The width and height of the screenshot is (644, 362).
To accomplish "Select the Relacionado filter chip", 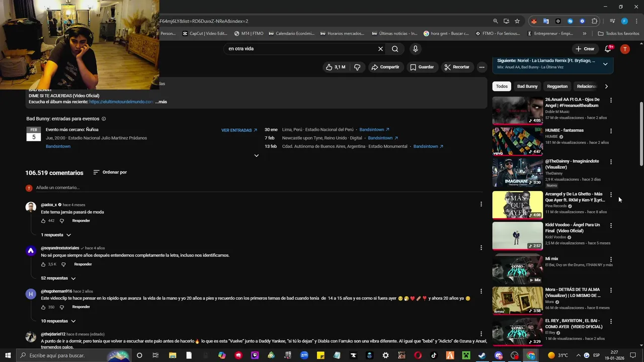I will pos(587,86).
